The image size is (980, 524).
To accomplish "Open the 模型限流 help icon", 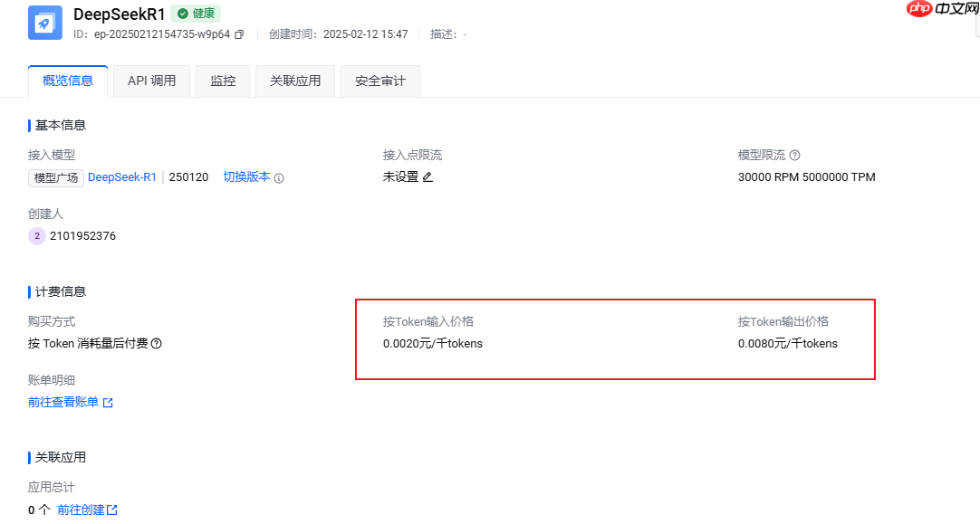I will 794,155.
